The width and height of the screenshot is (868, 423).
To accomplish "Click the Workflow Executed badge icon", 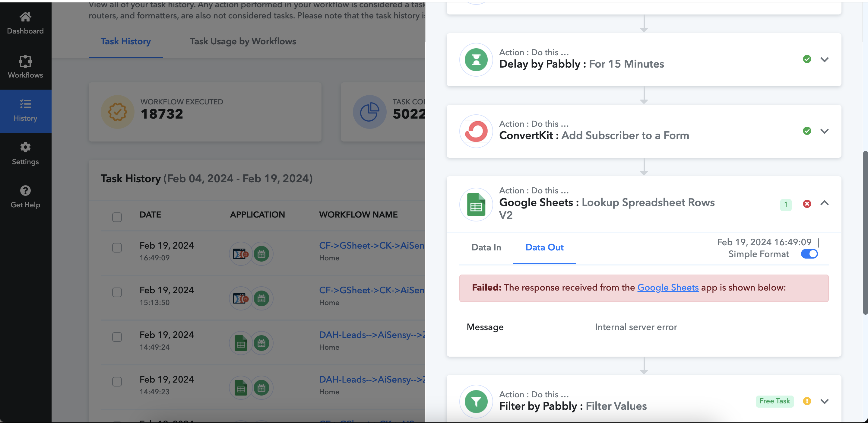I will 117,112.
